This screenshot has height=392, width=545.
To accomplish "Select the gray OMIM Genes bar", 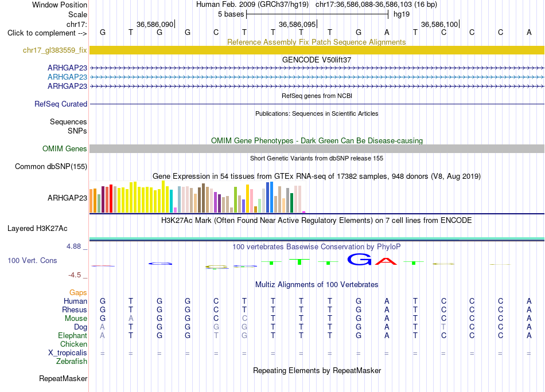I will (317, 148).
